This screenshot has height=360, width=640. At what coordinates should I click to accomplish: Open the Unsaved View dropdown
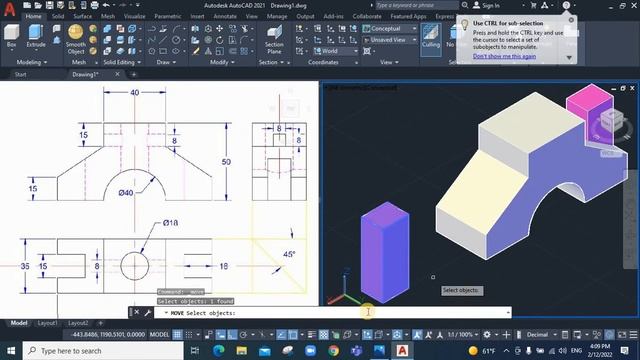tap(390, 40)
